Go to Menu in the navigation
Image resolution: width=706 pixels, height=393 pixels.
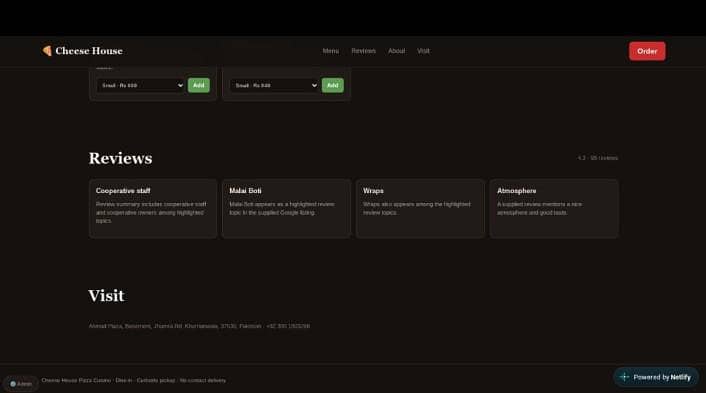(330, 51)
